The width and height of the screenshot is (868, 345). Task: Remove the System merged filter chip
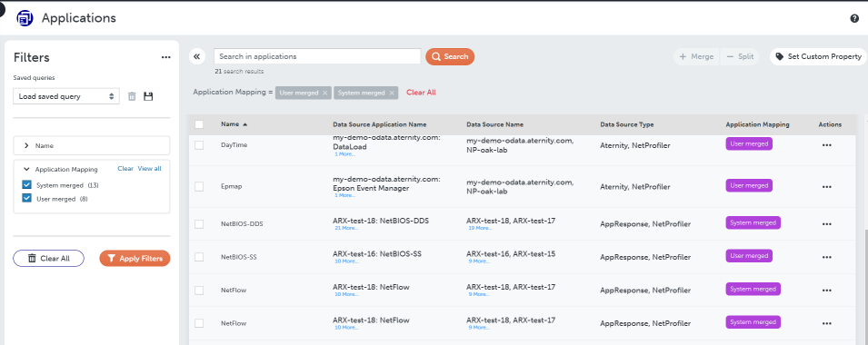click(392, 93)
